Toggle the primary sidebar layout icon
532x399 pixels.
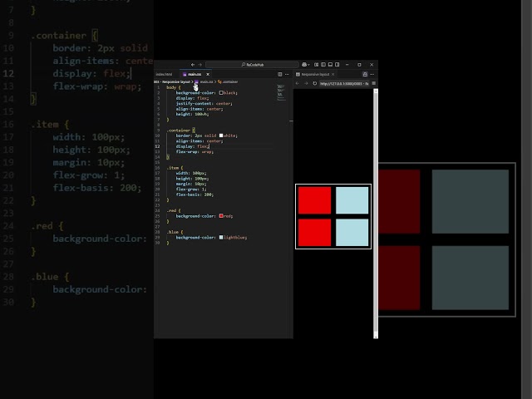[x=323, y=65]
